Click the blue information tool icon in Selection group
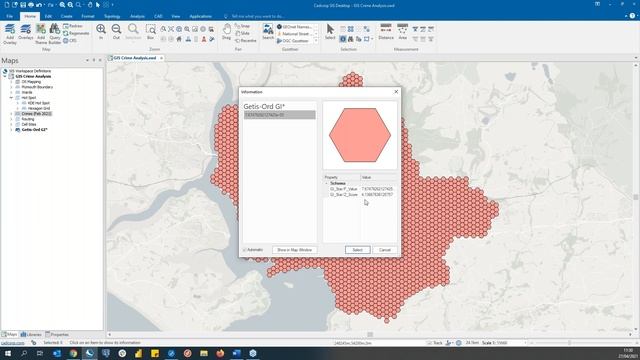 (343, 39)
